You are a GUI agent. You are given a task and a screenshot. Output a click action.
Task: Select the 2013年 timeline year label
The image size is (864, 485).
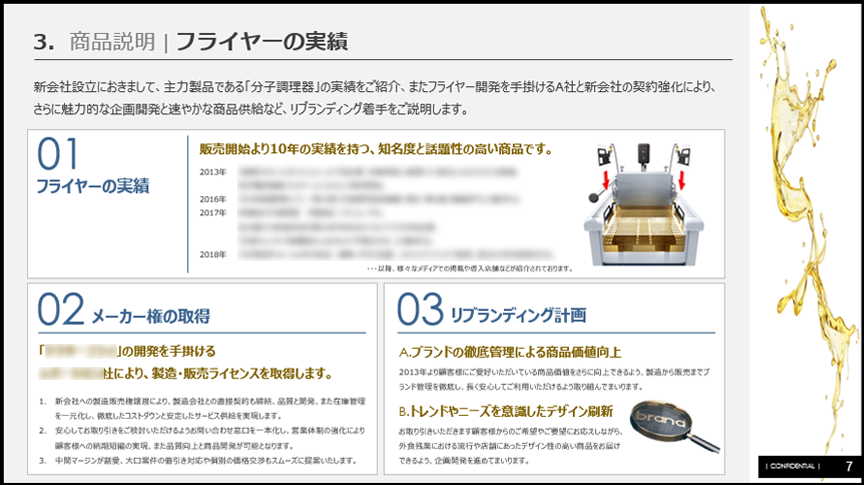coord(213,171)
